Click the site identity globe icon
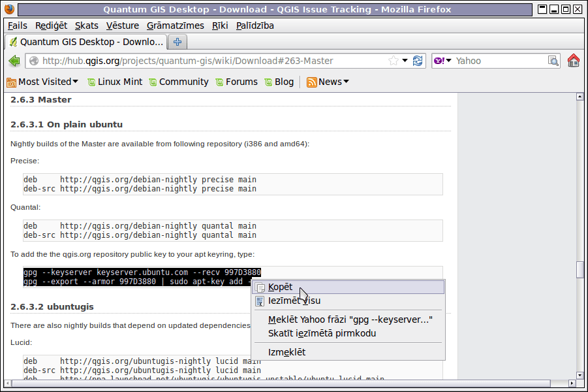 [x=34, y=61]
